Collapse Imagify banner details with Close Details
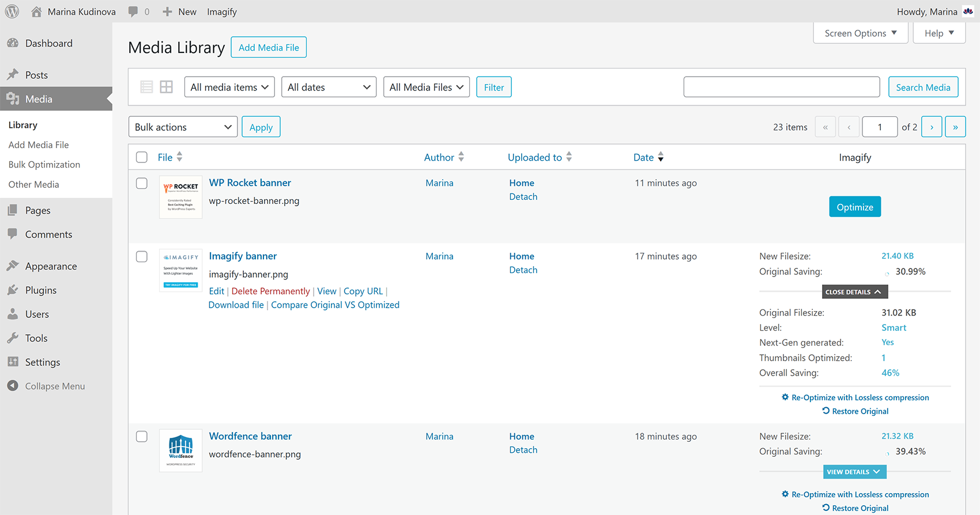The width and height of the screenshot is (980, 515). tap(855, 292)
